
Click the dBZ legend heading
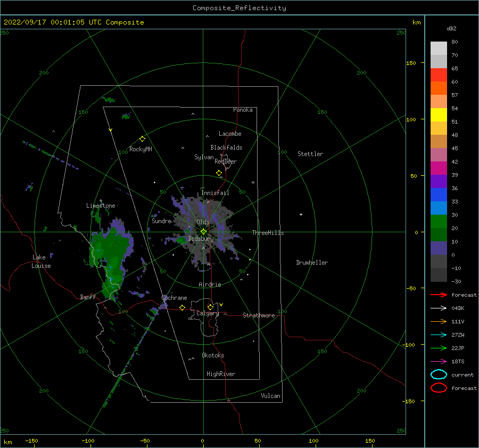point(451,28)
